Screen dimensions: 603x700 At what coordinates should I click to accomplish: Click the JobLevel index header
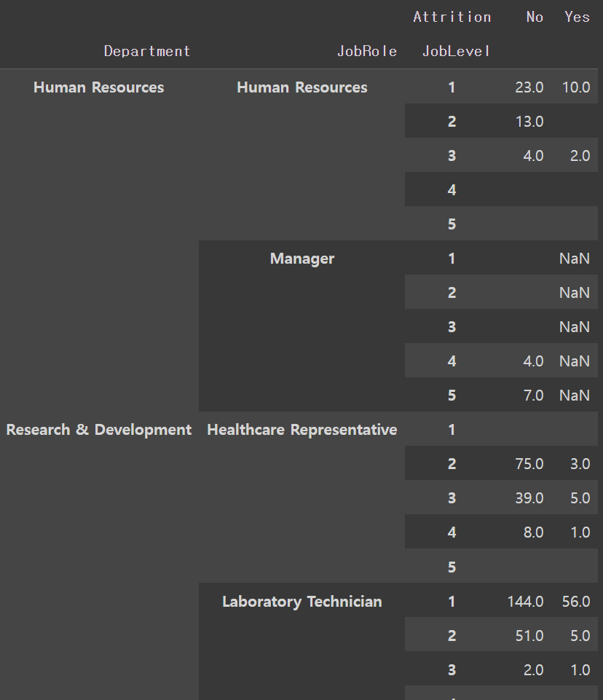pos(456,51)
